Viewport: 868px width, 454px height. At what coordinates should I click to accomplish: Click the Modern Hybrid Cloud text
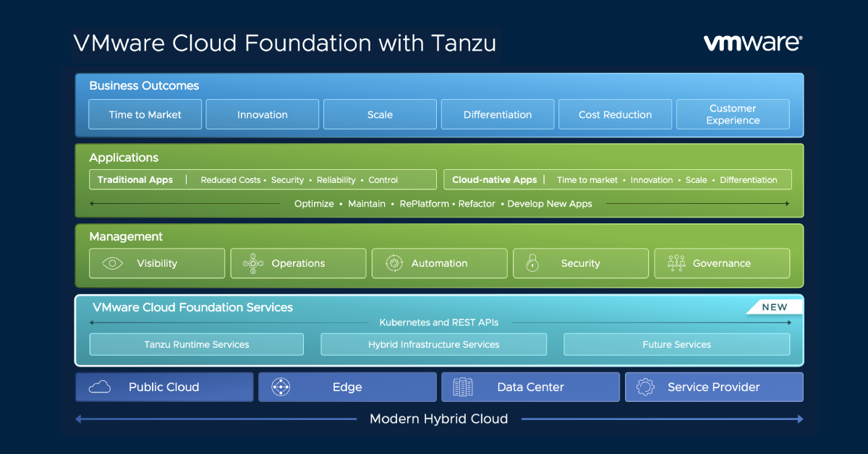click(x=439, y=419)
